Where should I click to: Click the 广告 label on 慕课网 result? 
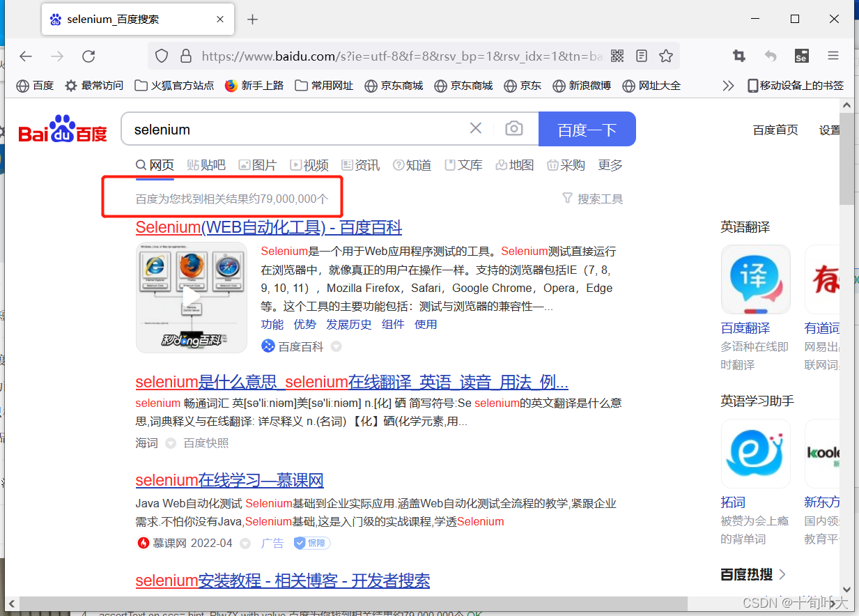click(x=272, y=543)
